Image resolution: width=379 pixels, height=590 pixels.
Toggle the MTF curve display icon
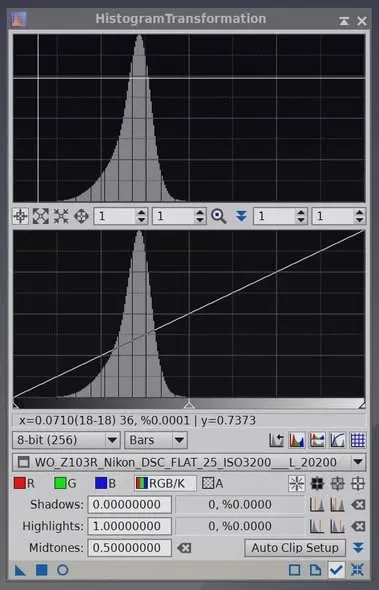pos(337,440)
